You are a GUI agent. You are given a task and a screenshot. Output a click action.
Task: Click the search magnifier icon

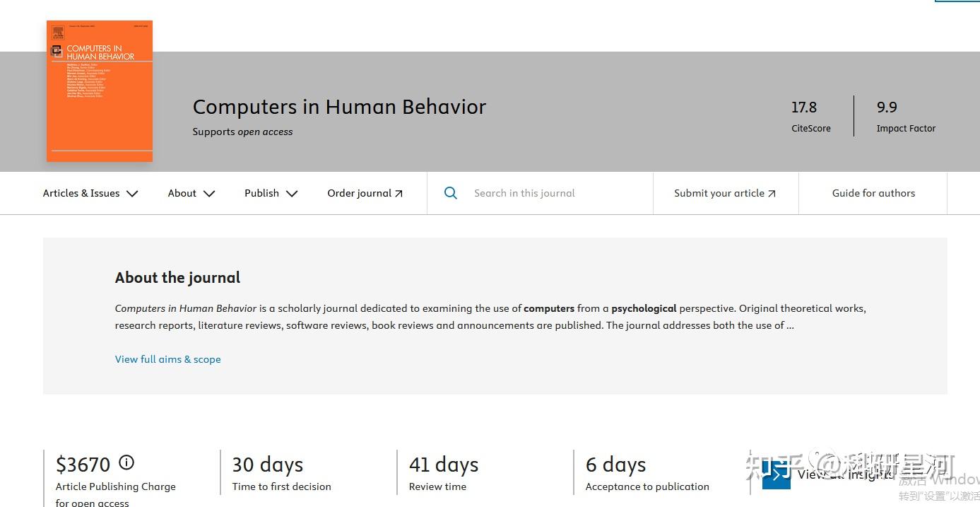(451, 192)
